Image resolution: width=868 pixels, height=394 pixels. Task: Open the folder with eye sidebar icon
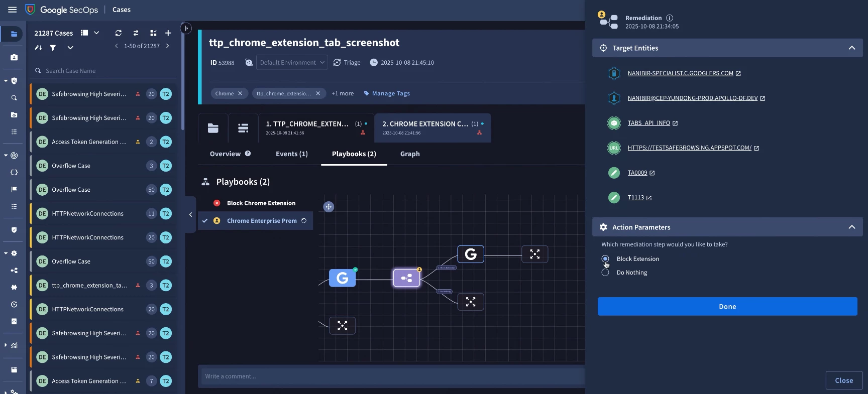(14, 115)
